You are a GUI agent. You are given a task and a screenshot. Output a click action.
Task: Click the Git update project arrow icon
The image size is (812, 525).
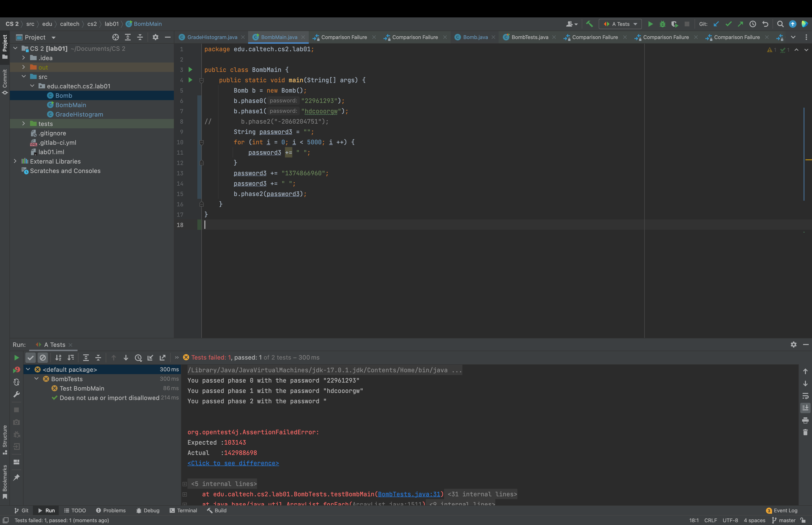tap(716, 24)
